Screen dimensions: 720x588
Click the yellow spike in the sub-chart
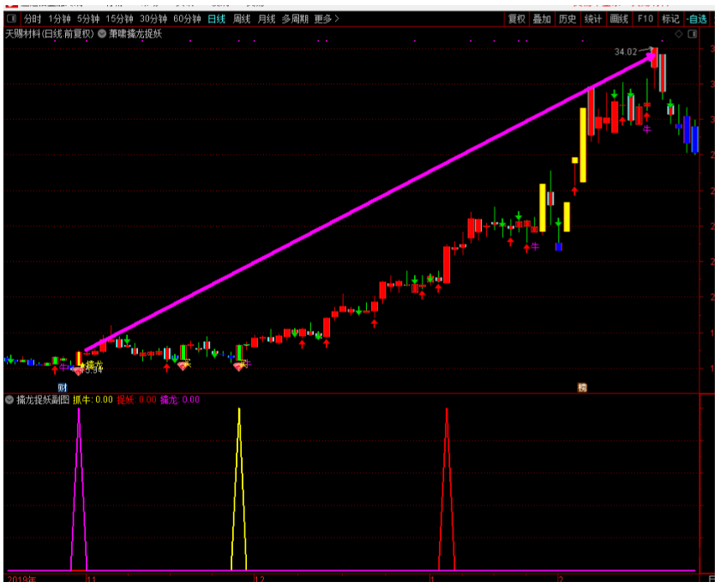(239, 480)
